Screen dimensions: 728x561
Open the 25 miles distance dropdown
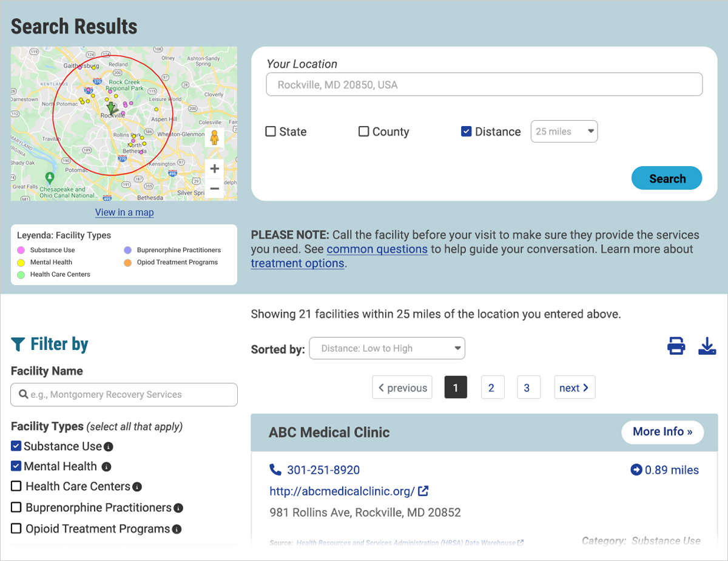click(564, 131)
